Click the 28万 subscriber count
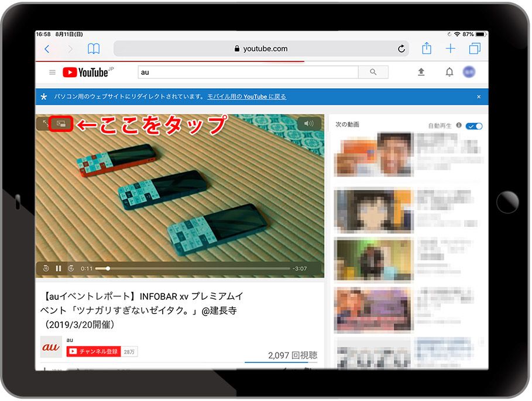 (129, 352)
